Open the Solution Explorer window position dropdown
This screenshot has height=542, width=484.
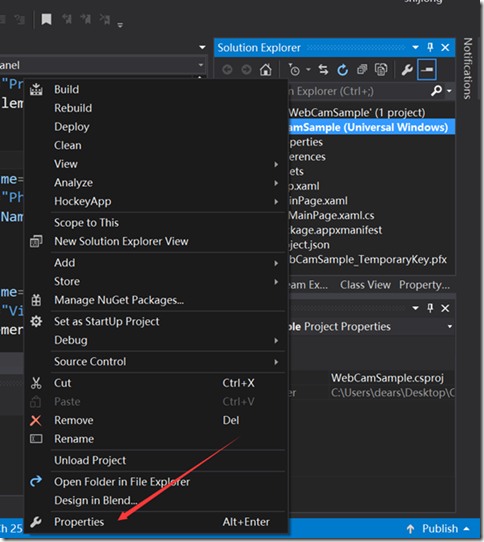pos(416,47)
